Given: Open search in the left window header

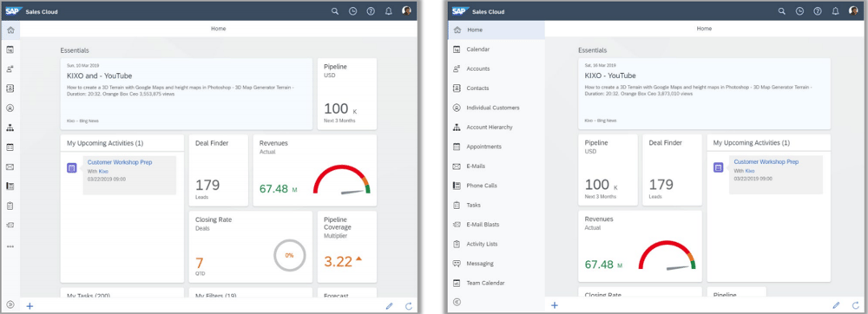Looking at the screenshot, I should (x=334, y=11).
